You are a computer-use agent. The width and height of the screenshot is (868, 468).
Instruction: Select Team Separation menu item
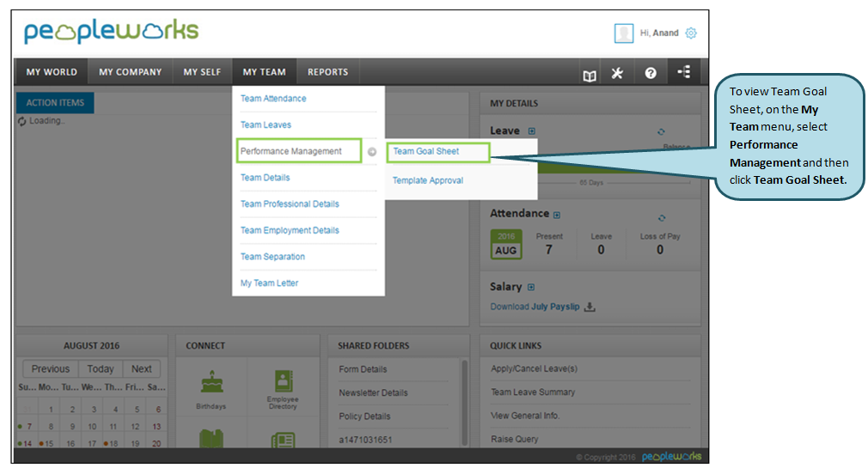tap(272, 257)
